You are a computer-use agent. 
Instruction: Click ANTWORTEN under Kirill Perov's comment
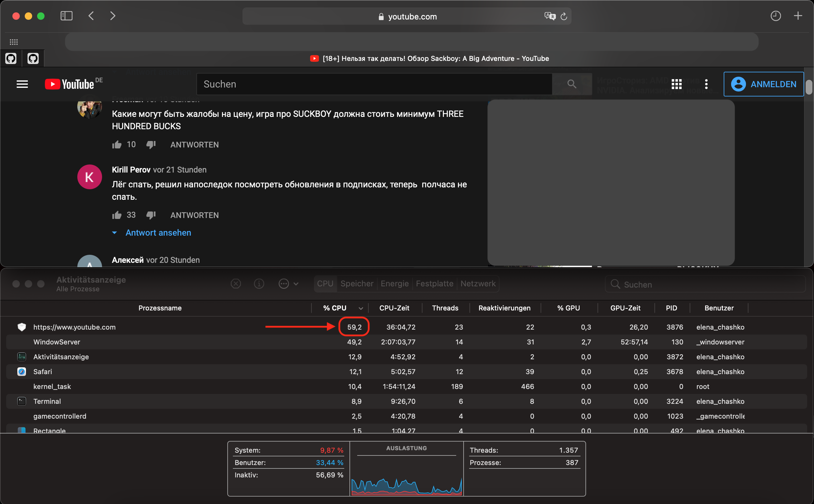click(194, 215)
